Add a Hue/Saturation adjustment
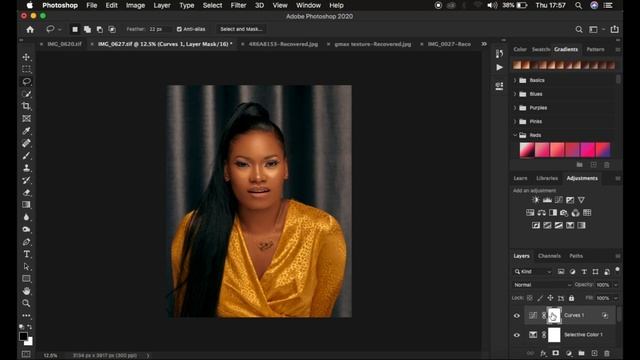Image resolution: width=640 pixels, height=360 pixels. pos(530,213)
